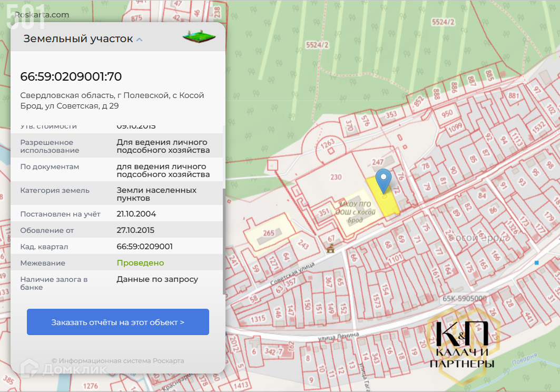Select parcel 1101 on the map

[x=395, y=259]
